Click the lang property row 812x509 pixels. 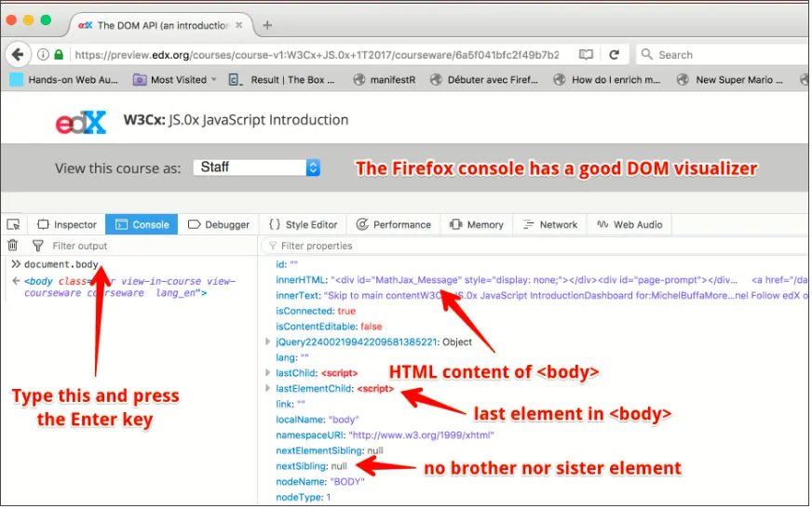(292, 357)
